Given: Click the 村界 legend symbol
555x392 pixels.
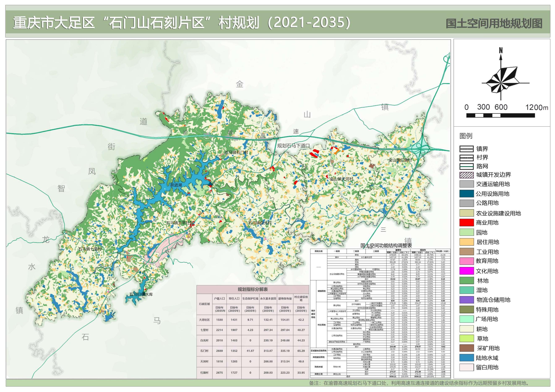Looking at the screenshot, I should click(466, 158).
